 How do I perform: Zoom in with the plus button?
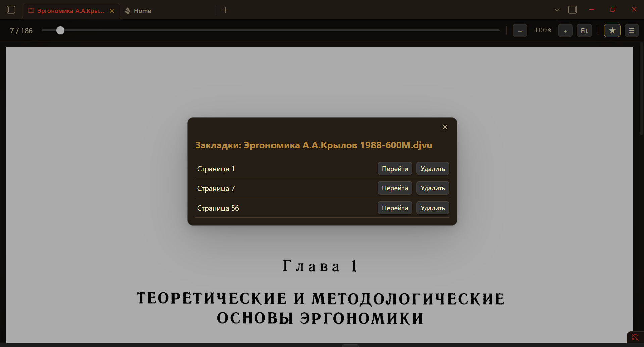tap(565, 31)
